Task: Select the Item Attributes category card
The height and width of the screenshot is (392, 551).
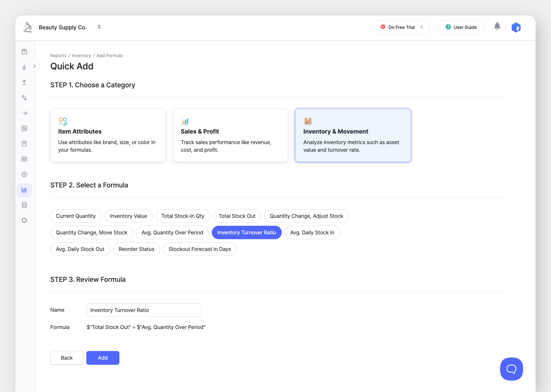Action: pos(108,135)
